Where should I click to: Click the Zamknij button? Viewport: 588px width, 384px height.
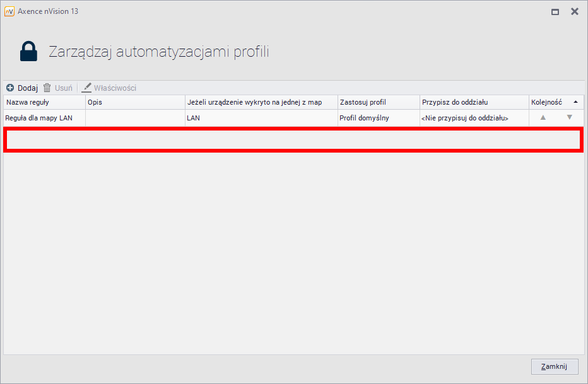tap(554, 366)
